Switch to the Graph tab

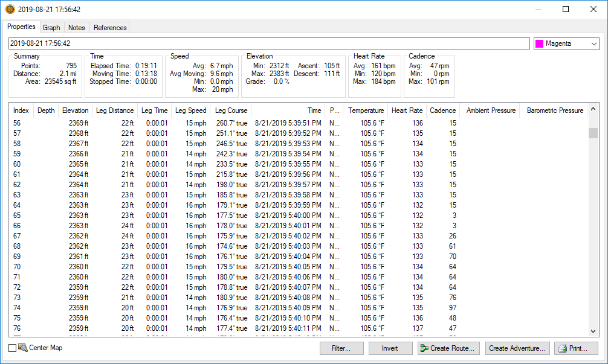coord(51,28)
